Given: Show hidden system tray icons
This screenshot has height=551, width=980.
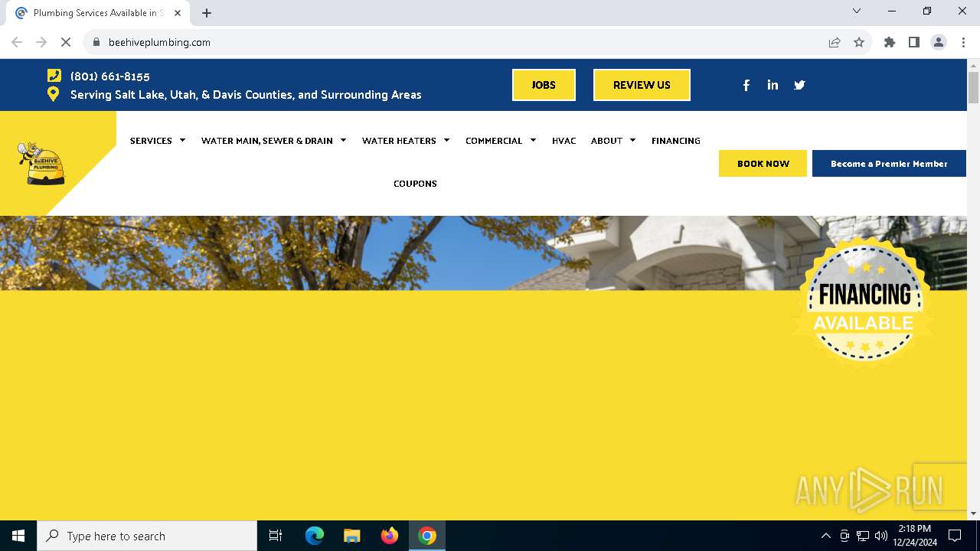Looking at the screenshot, I should pyautogui.click(x=825, y=536).
